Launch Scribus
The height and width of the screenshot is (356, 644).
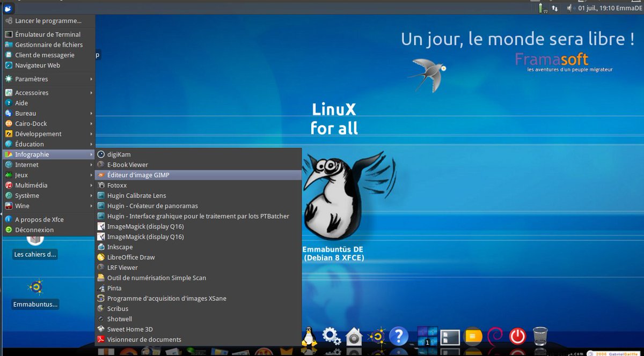(x=198, y=309)
